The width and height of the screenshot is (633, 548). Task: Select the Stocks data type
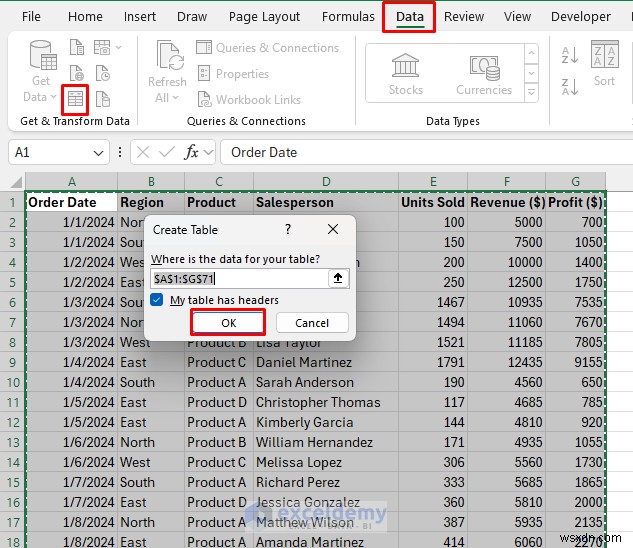click(x=406, y=74)
